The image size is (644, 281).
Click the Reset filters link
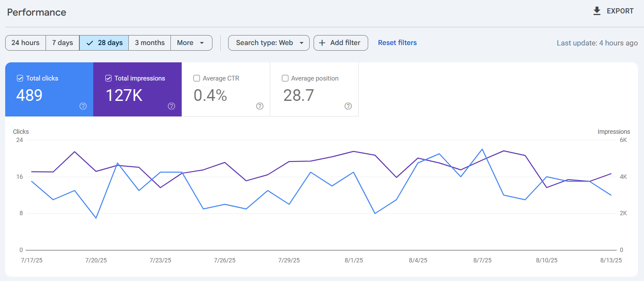click(397, 43)
